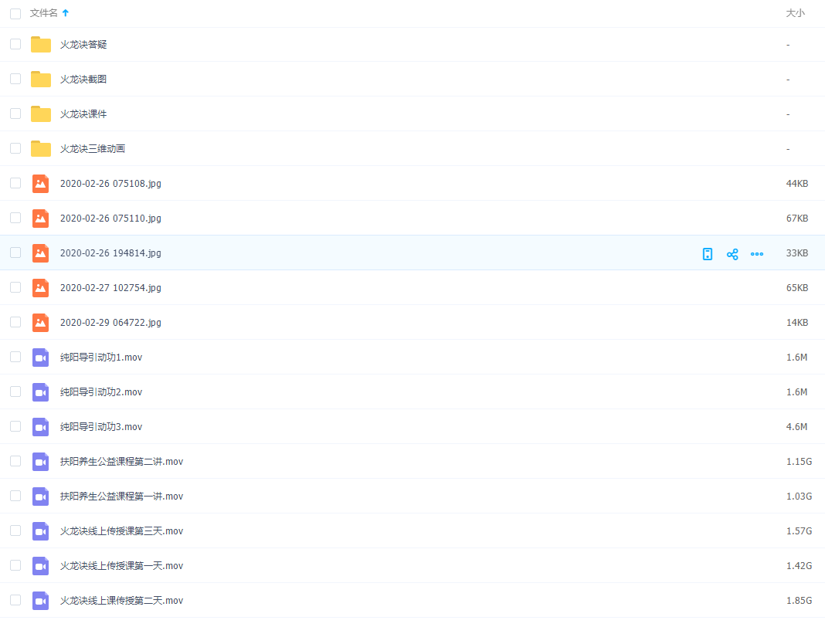Tick checkbox next to 2020-02-27 102754.jpg
This screenshot has height=644, width=825.
(15, 287)
